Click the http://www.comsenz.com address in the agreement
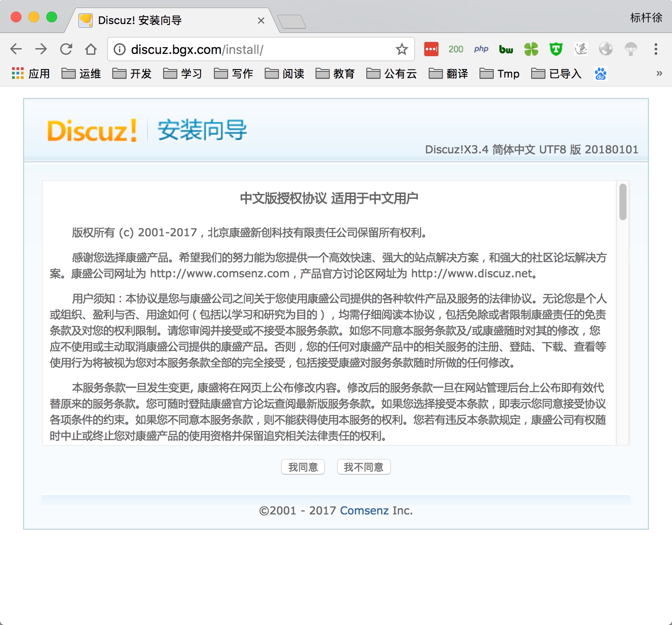The image size is (672, 625). (x=220, y=274)
